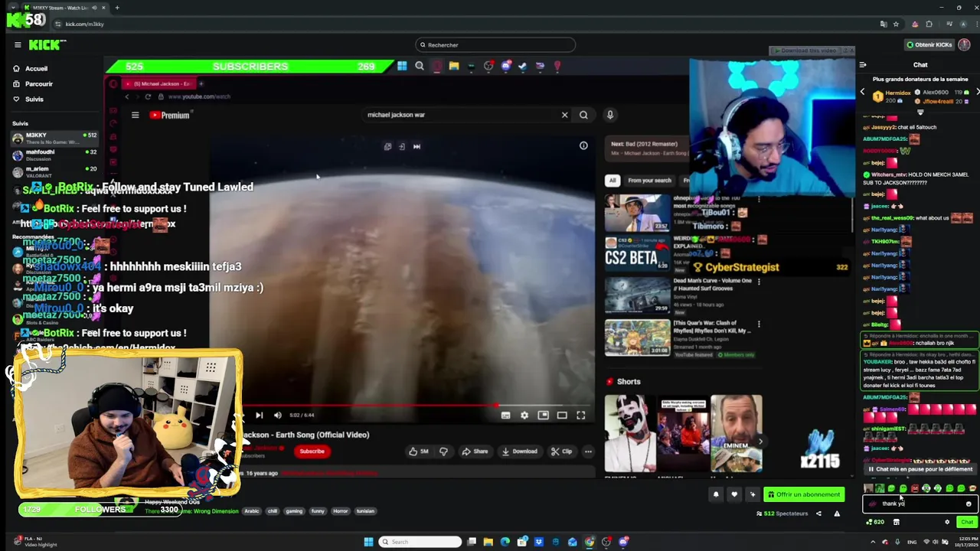Select From your search chip
This screenshot has width=980, height=551.
pos(649,181)
